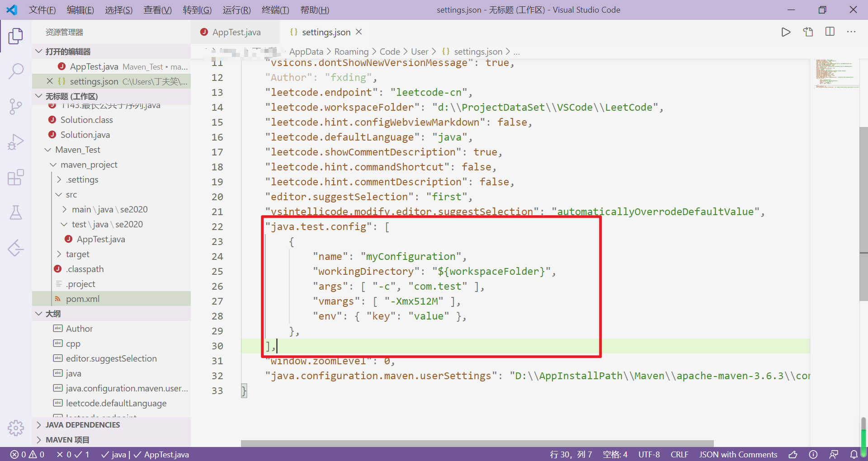Open the Manage gear menu
Screen dimensions: 868x461
pos(16,427)
